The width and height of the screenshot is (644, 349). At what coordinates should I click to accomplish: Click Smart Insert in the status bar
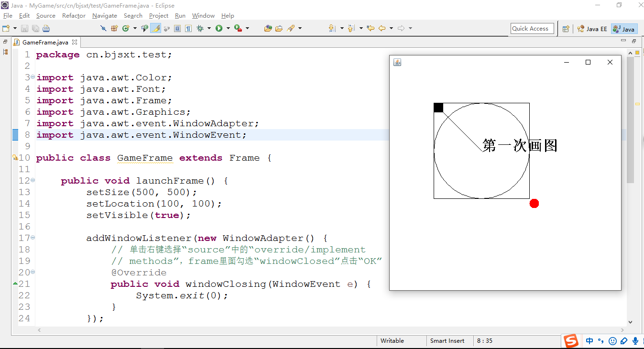click(448, 341)
